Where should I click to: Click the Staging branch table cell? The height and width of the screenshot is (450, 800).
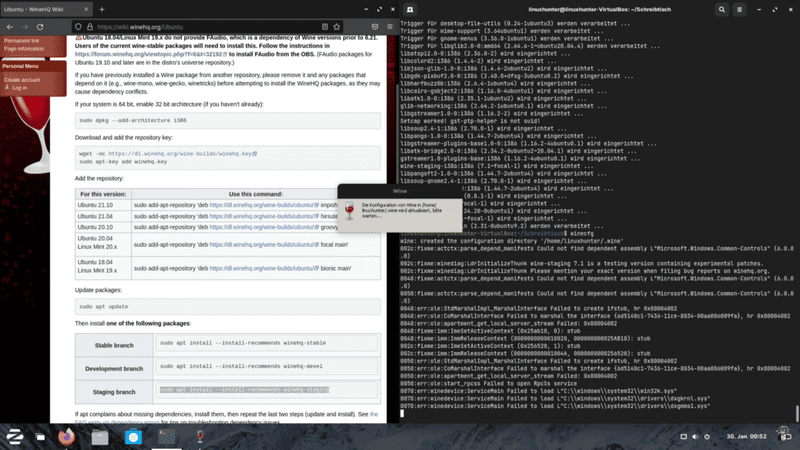[114, 392]
